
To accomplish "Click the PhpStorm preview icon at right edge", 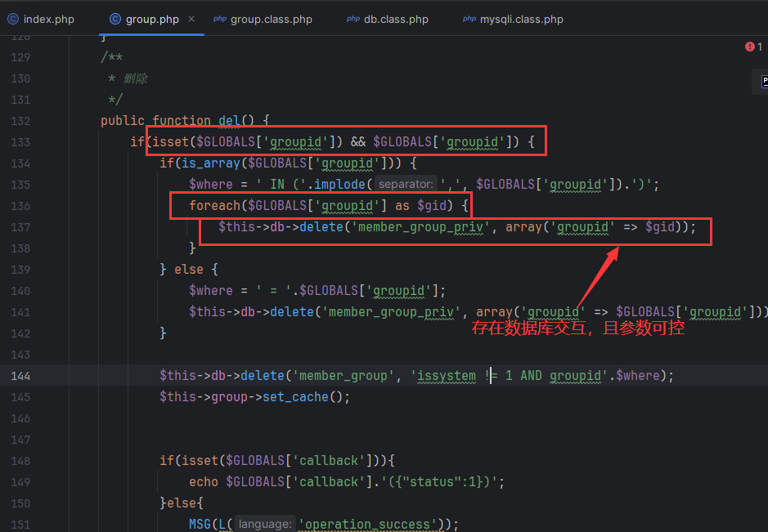I will (764, 81).
